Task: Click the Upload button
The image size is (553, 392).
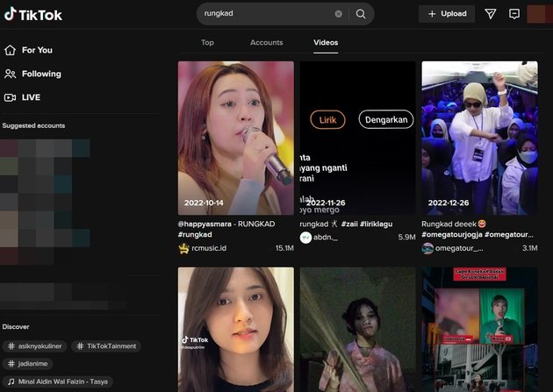Action: (447, 14)
